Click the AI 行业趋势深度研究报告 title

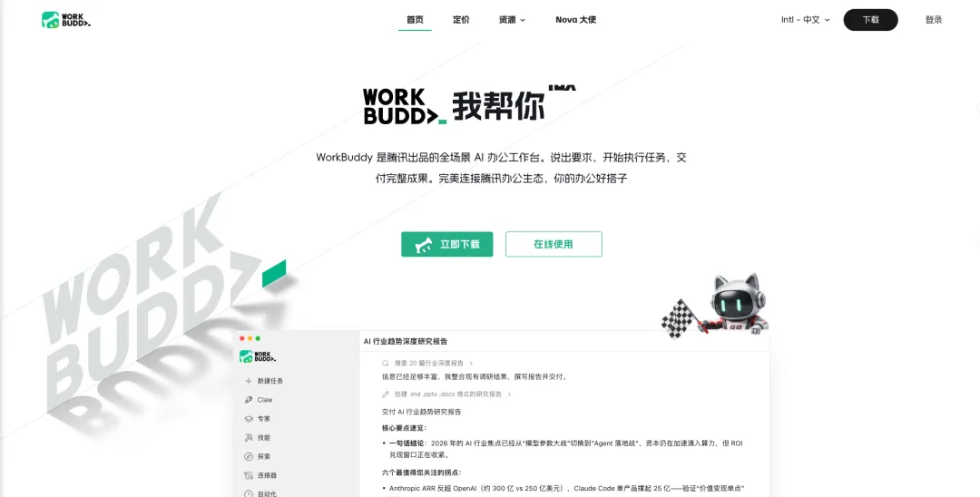tap(406, 342)
